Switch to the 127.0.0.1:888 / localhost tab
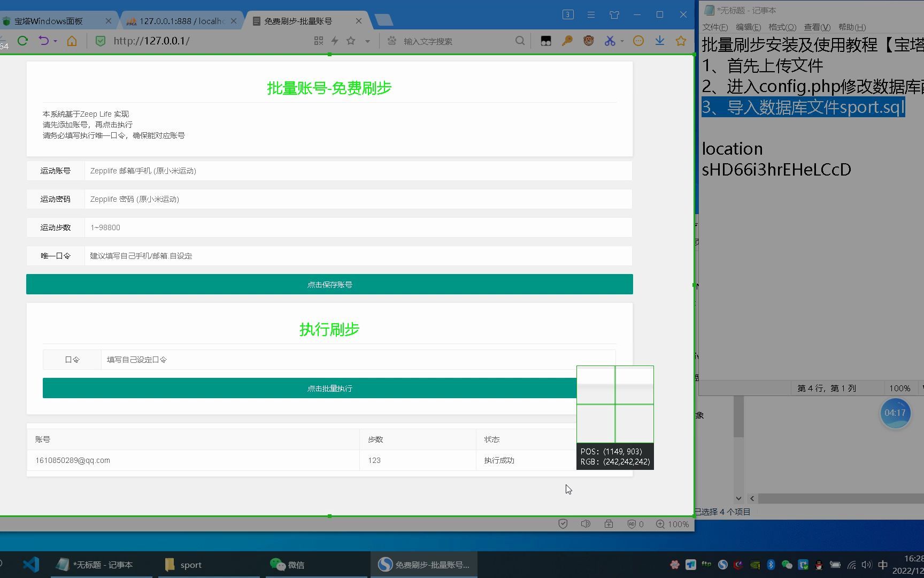This screenshot has height=578, width=924. click(x=182, y=21)
